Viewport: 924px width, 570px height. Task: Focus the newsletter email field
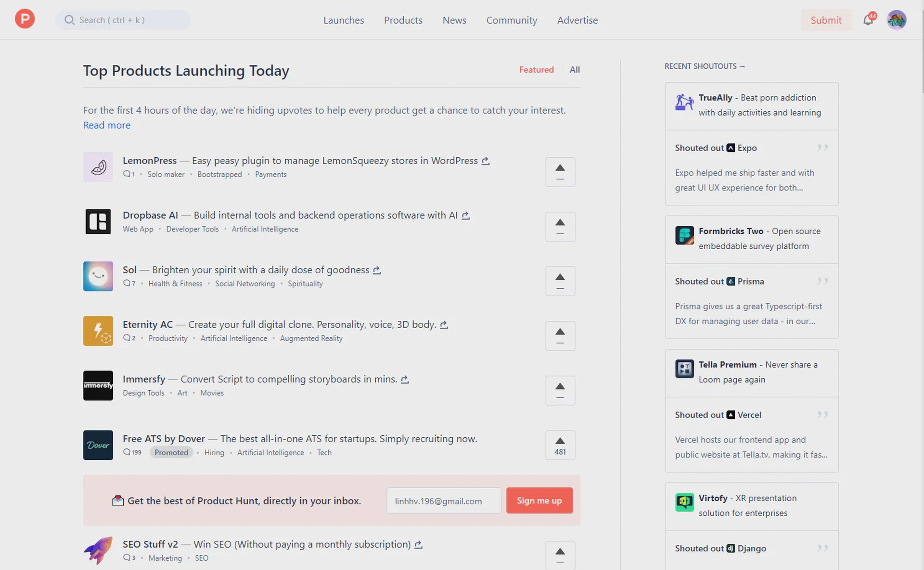(x=444, y=501)
